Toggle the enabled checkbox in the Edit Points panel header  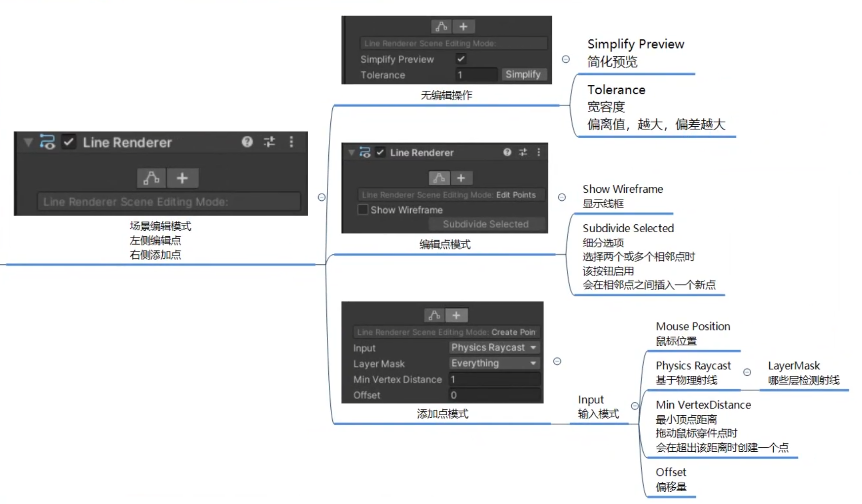[380, 152]
